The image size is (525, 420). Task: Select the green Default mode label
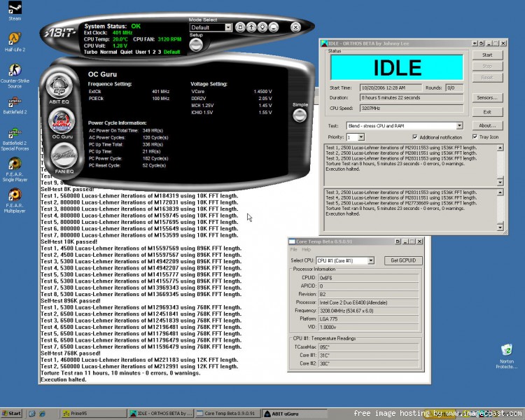pyautogui.click(x=171, y=52)
